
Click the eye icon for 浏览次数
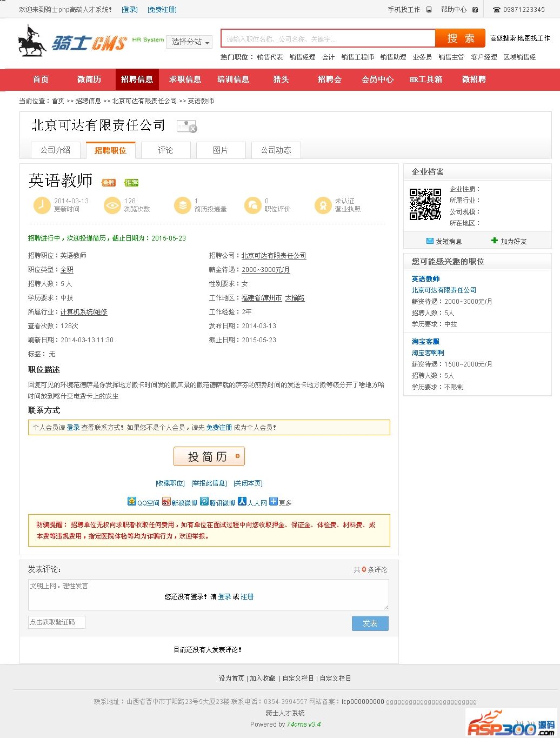[x=112, y=205]
